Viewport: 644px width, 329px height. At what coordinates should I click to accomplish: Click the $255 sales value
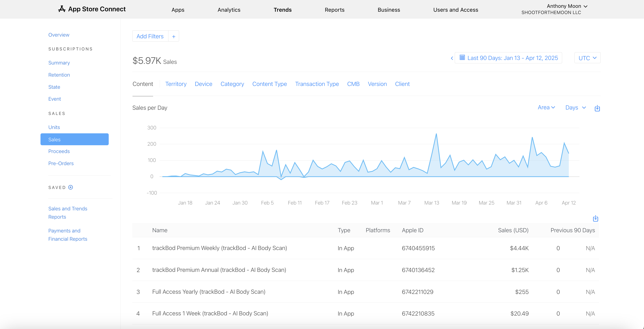(x=522, y=292)
